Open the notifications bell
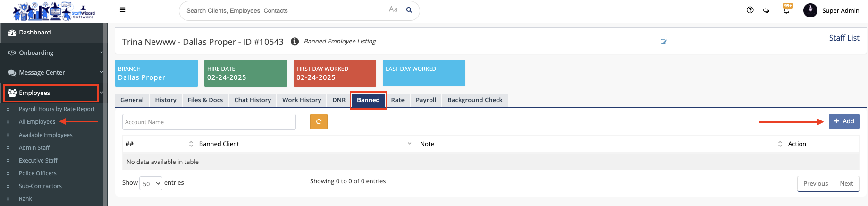This screenshot has width=868, height=206. (786, 10)
